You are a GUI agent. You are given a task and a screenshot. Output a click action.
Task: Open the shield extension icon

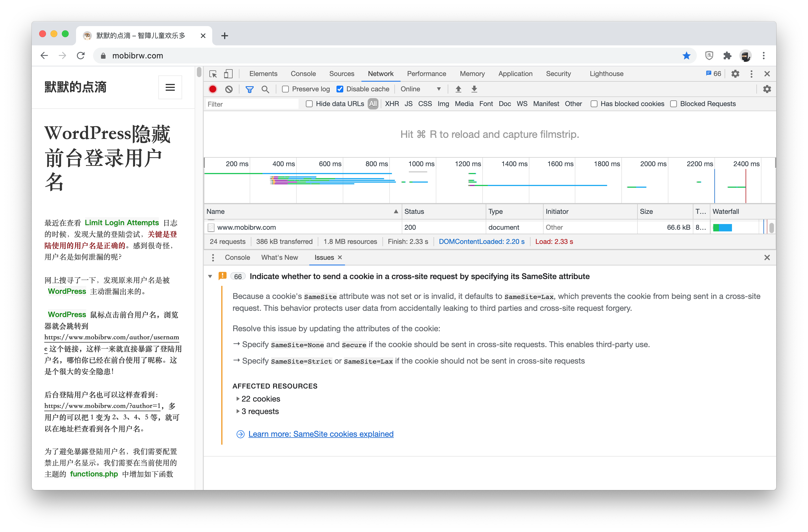709,56
